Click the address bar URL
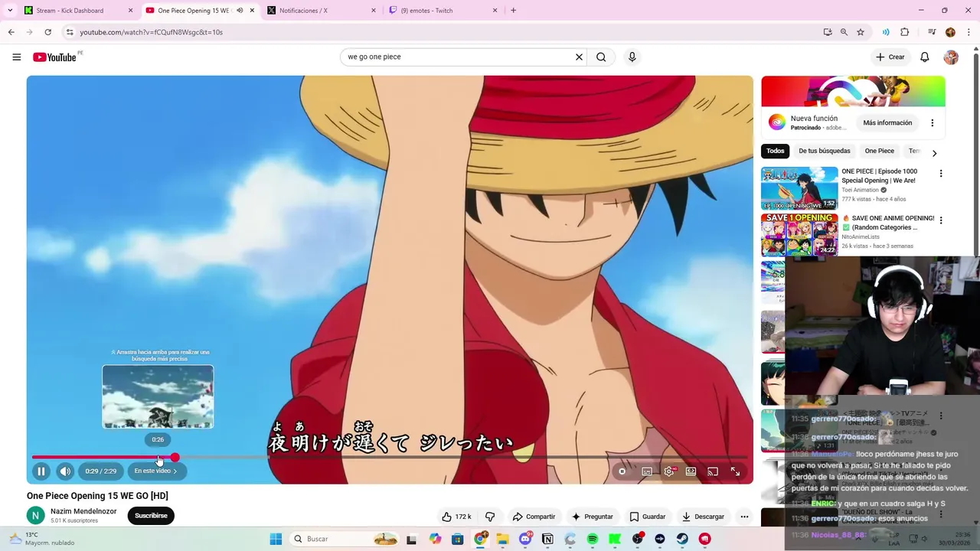 (152, 32)
